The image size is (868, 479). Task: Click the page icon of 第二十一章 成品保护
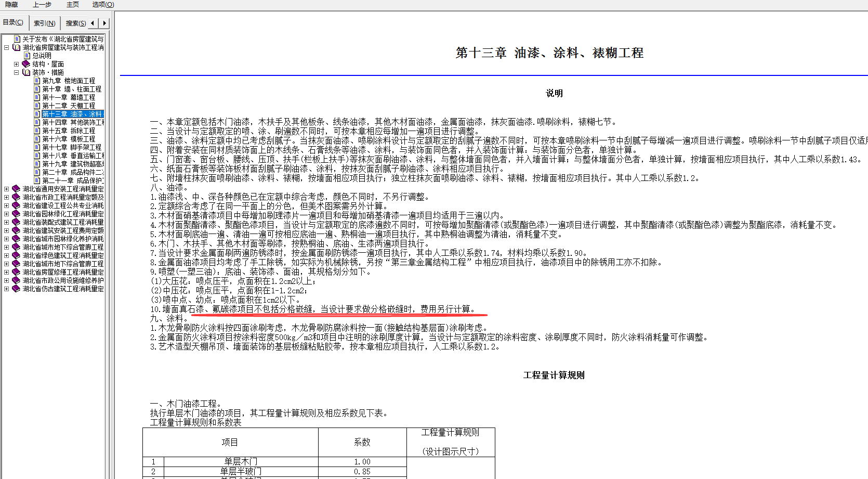[x=37, y=180]
